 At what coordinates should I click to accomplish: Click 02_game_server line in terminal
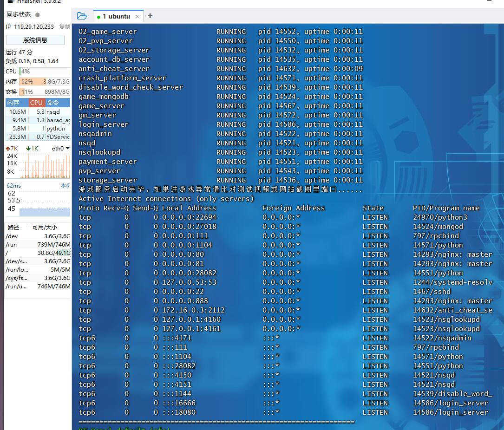(x=221, y=32)
